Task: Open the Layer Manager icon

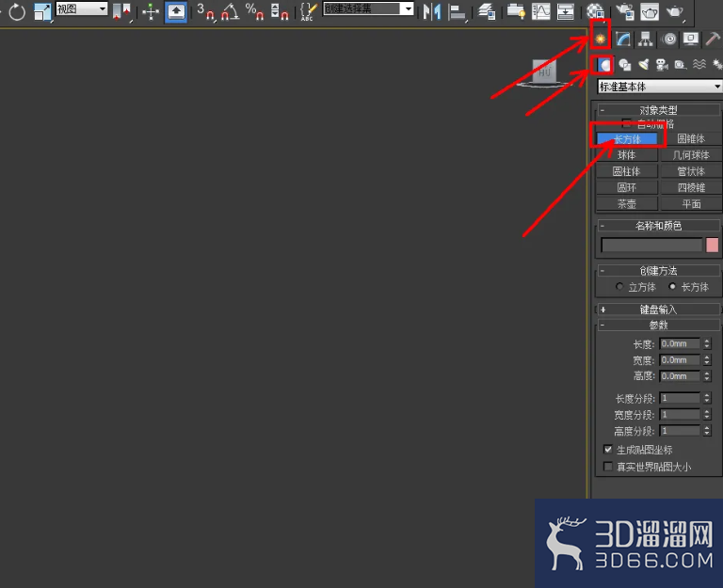Action: (x=487, y=11)
